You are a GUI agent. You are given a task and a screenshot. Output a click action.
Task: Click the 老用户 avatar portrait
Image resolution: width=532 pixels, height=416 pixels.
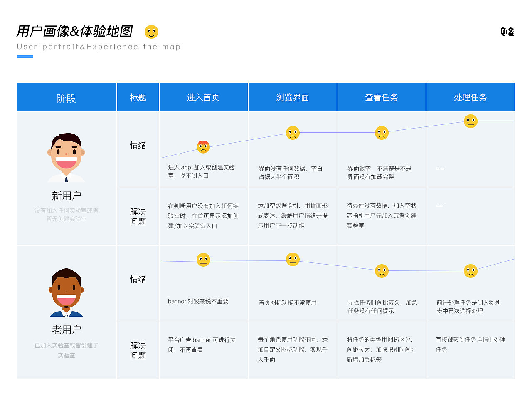pyautogui.click(x=66, y=290)
